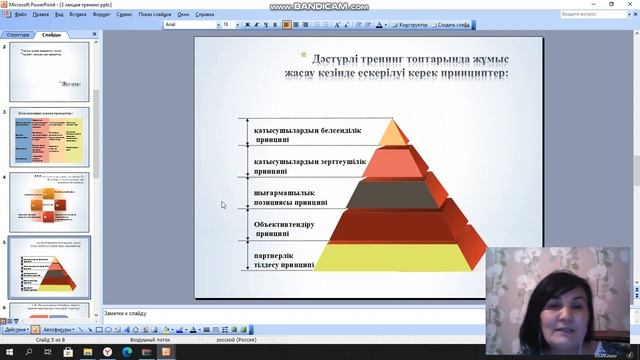Image resolution: width=640 pixels, height=360 pixels.
Task: Expand fill color dropdown arrow
Action: click(x=172, y=330)
